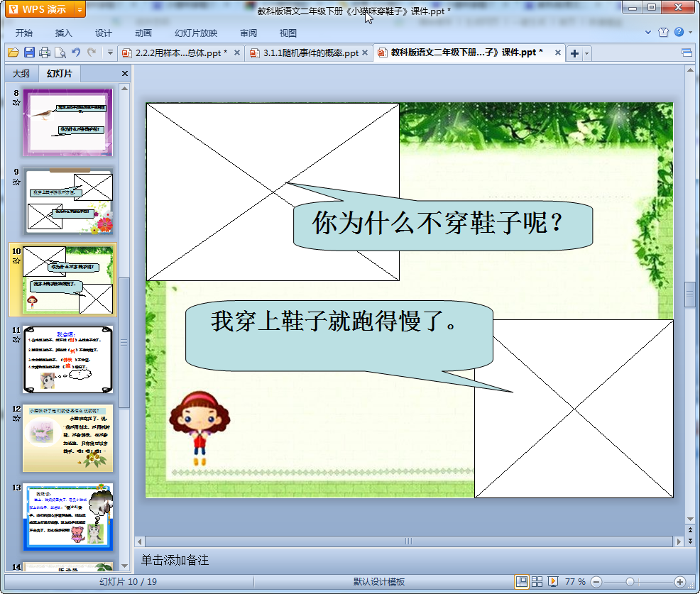Image resolution: width=700 pixels, height=594 pixels.
Task: Open the 视图 menu tab
Action: point(288,33)
